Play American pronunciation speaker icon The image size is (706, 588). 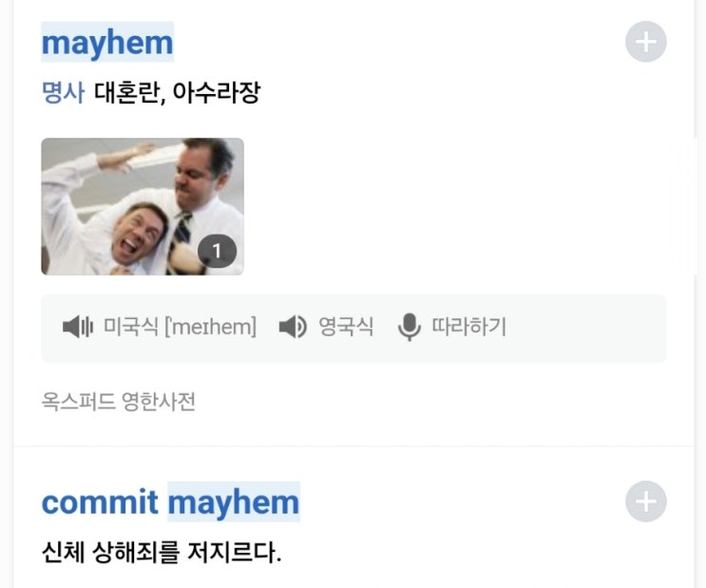click(x=78, y=327)
